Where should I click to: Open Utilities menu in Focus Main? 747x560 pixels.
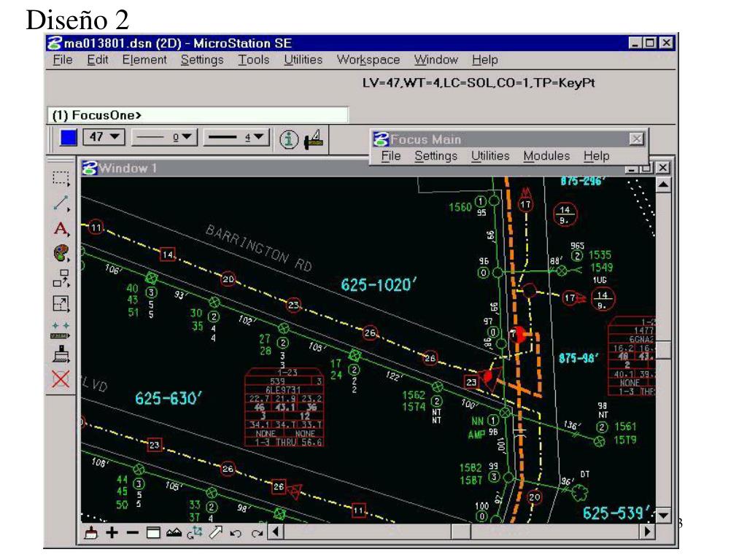tap(490, 156)
